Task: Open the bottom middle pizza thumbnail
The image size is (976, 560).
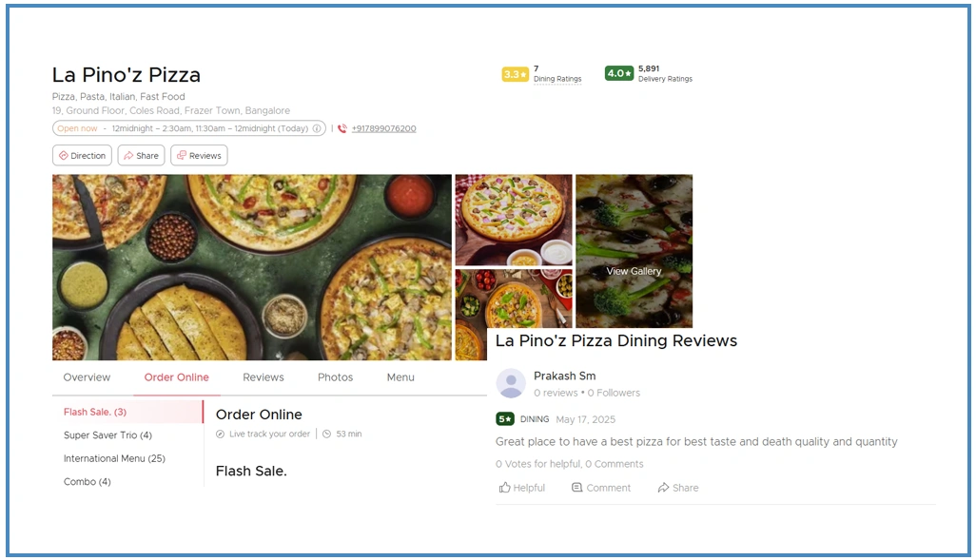Action: click(x=514, y=299)
